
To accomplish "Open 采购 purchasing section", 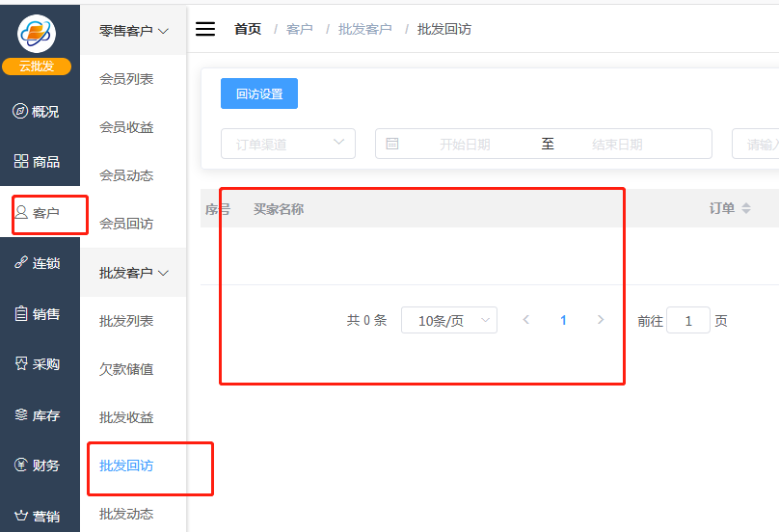I will (38, 364).
